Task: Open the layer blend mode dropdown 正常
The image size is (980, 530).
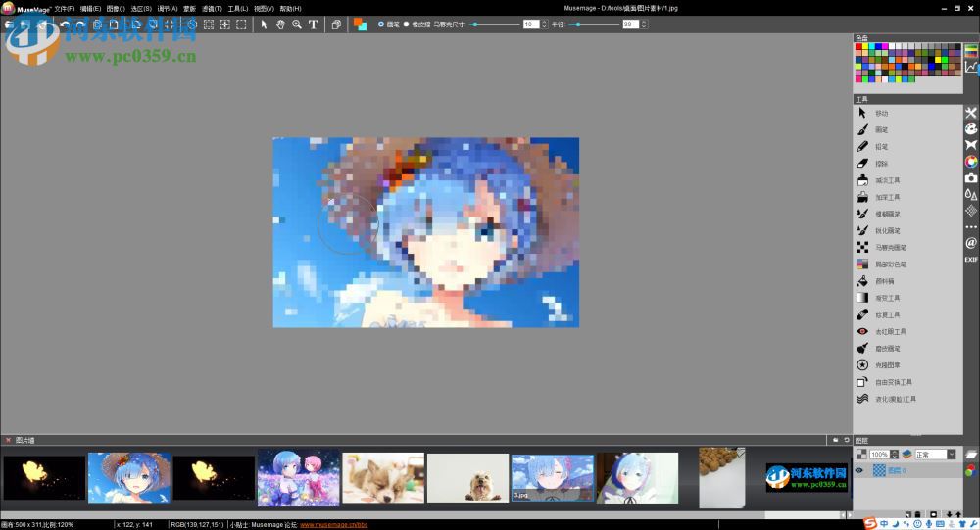Action: 935,455
